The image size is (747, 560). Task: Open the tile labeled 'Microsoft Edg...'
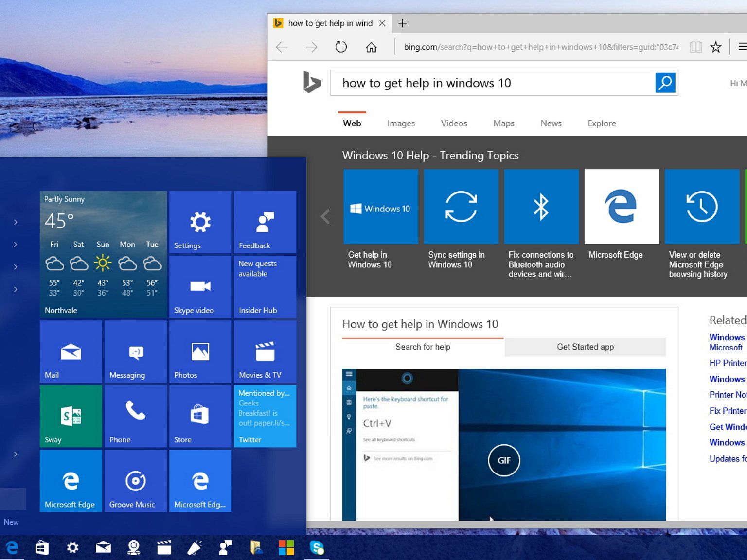click(200, 481)
